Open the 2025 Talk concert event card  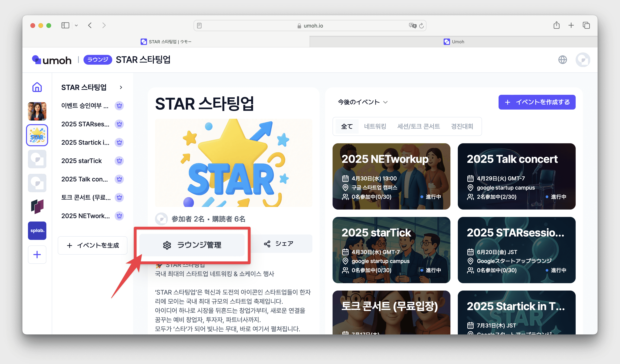tap(516, 176)
